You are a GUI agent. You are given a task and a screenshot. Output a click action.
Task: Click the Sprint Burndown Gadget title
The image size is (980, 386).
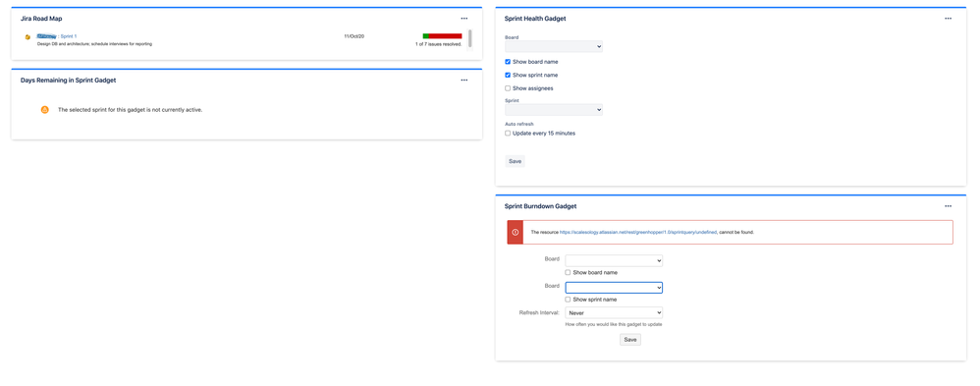pos(541,206)
